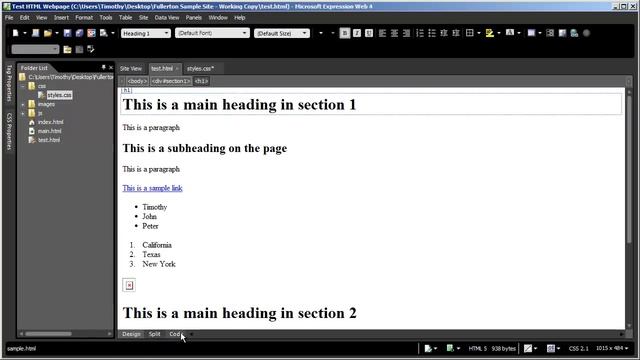This screenshot has width=640, height=360.
Task: Click the Open folder icon in toolbar
Action: 48,33
